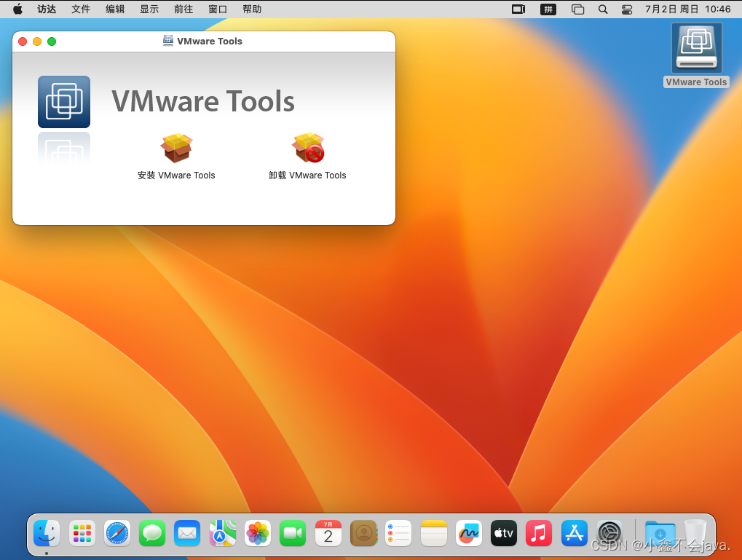Open the Uninstall VMware Tools package icon
This screenshot has height=560, width=742.
(307, 149)
